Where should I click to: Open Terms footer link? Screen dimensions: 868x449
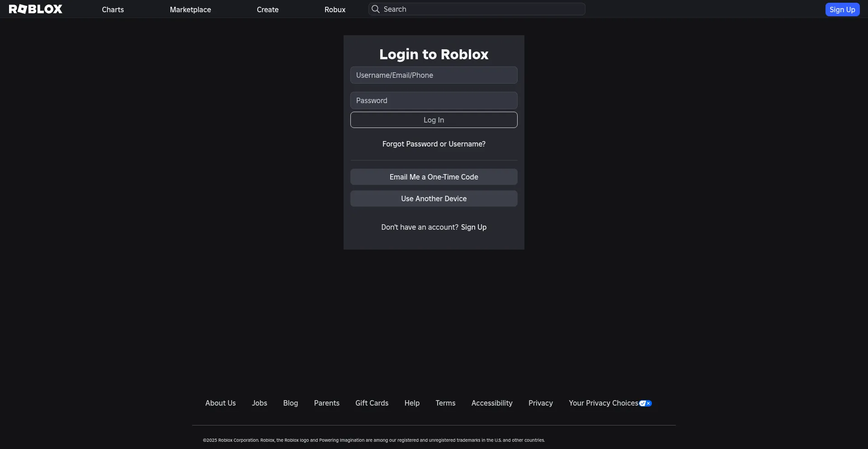pyautogui.click(x=446, y=403)
